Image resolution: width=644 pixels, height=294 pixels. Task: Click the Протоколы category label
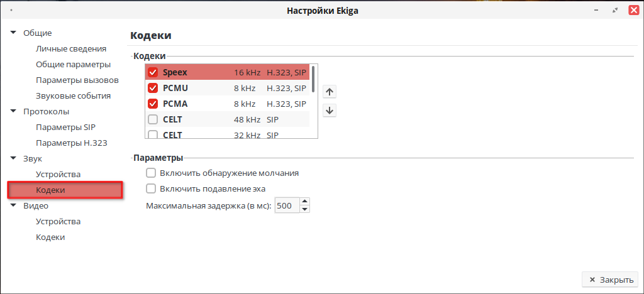[46, 112]
